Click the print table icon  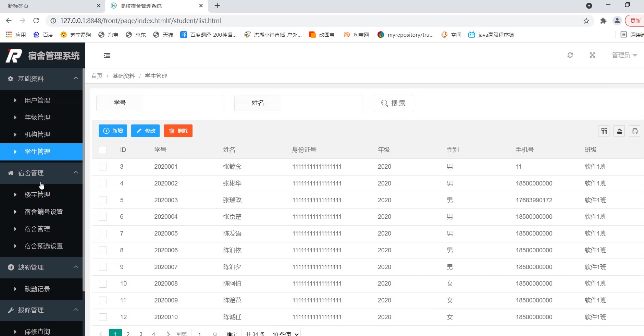[x=635, y=131]
